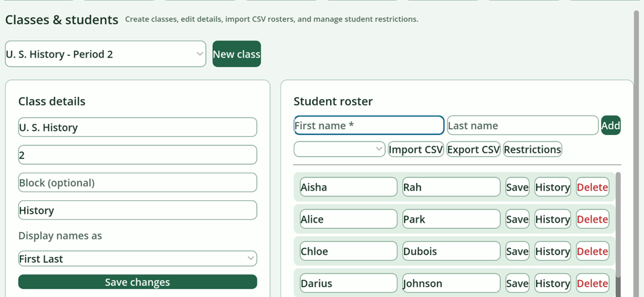This screenshot has width=644, height=297.
Task: Save Darius Johnson's row
Action: click(517, 283)
